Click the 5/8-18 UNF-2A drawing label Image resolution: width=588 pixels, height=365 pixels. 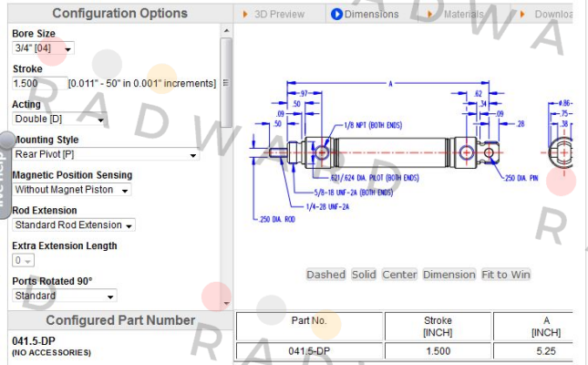coord(354,193)
